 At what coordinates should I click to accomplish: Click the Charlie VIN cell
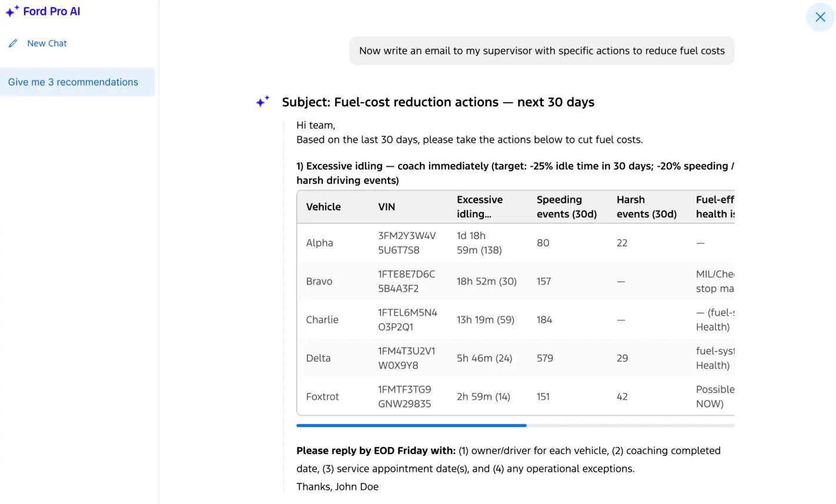point(407,320)
